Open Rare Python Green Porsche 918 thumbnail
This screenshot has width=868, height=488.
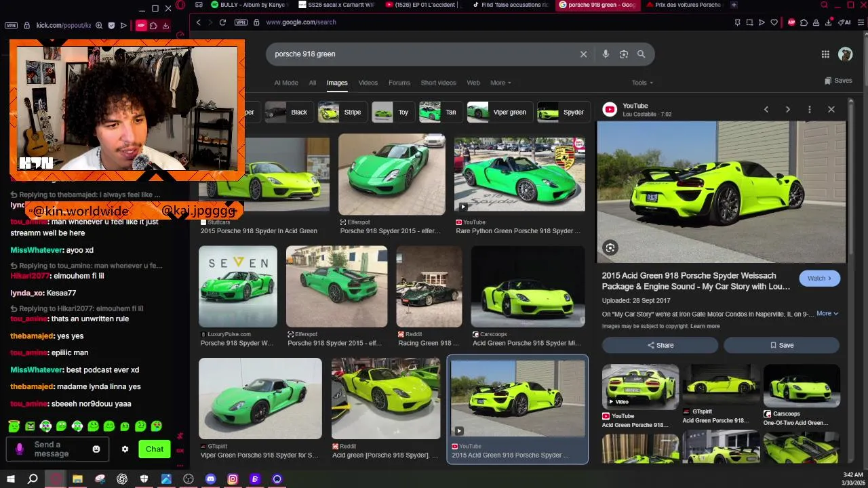tap(519, 174)
